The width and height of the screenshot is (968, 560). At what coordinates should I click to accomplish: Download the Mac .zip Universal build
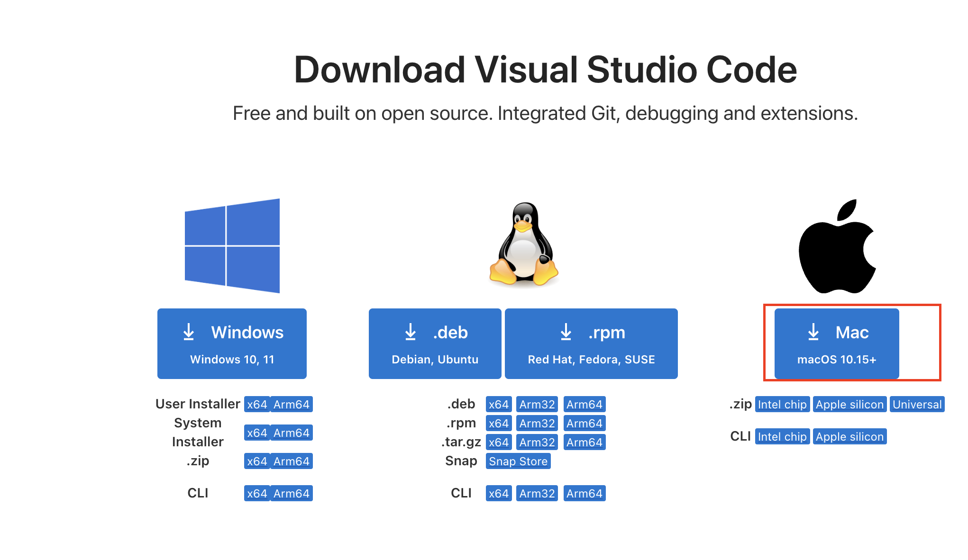click(917, 405)
